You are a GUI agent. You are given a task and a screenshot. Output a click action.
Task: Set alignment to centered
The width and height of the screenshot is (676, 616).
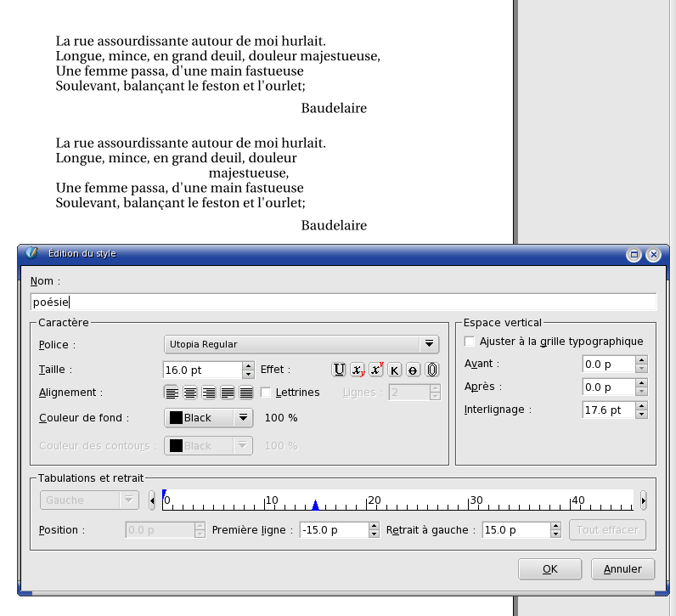pyautogui.click(x=190, y=393)
